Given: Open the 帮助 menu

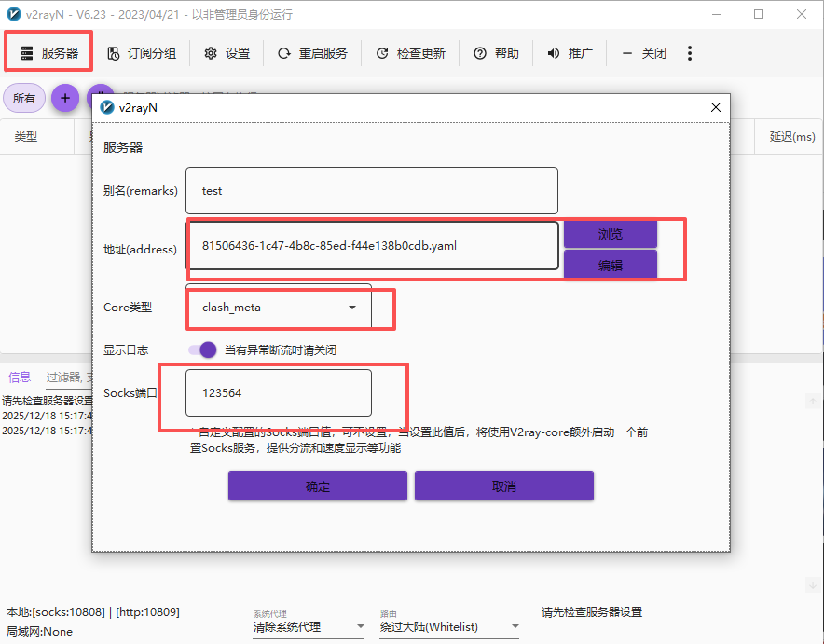Looking at the screenshot, I should [496, 53].
